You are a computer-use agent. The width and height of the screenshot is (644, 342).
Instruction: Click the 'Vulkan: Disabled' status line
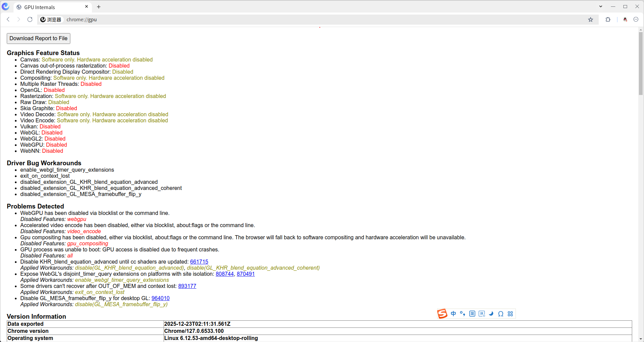[41, 127]
